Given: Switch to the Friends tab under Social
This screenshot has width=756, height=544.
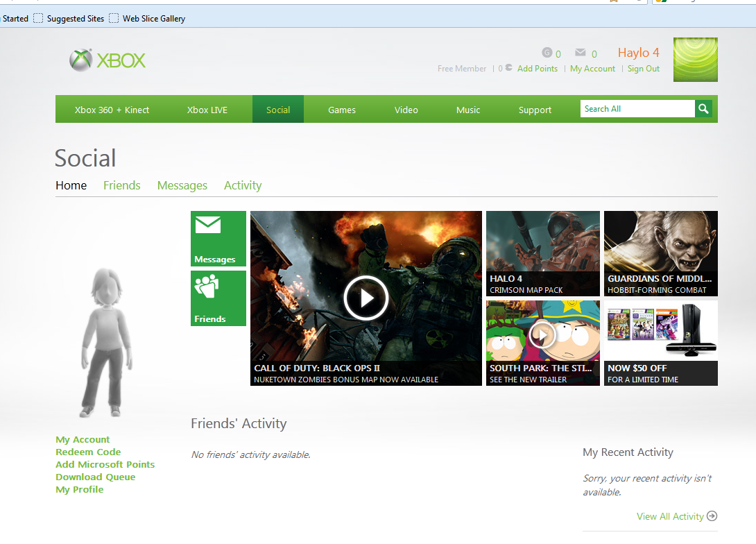Looking at the screenshot, I should (122, 186).
